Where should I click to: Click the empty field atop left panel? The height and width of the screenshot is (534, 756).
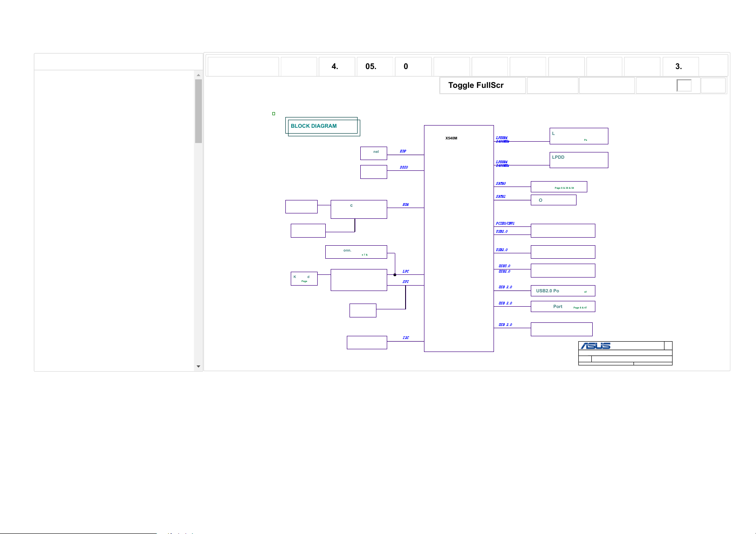pos(118,62)
